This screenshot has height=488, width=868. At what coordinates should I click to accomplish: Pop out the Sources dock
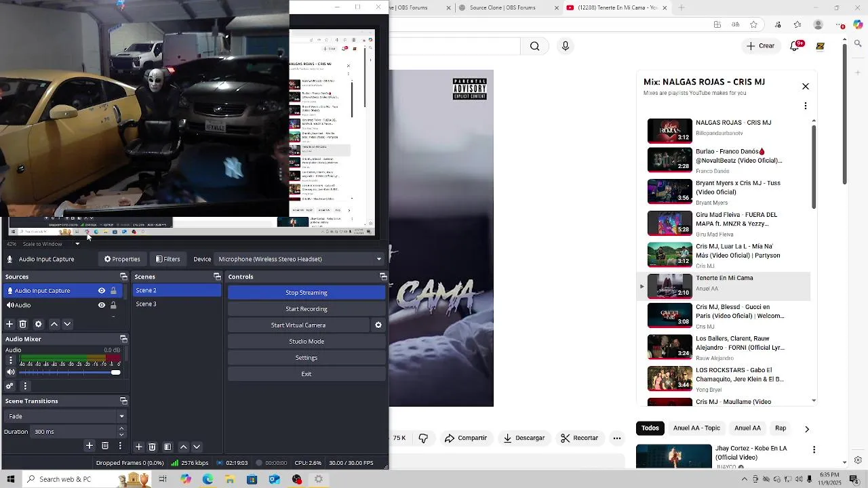point(123,277)
